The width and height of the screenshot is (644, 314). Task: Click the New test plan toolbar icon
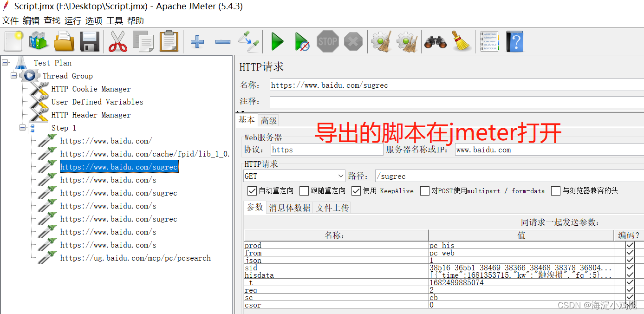(x=13, y=41)
